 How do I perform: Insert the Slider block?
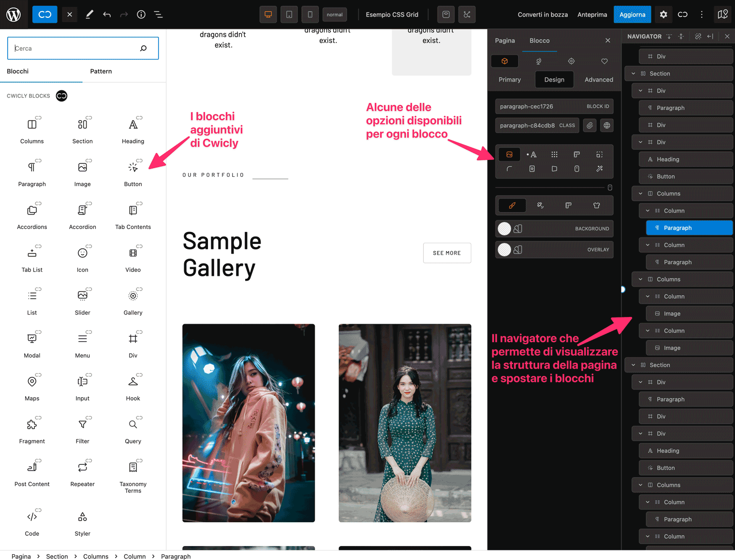coord(83,302)
